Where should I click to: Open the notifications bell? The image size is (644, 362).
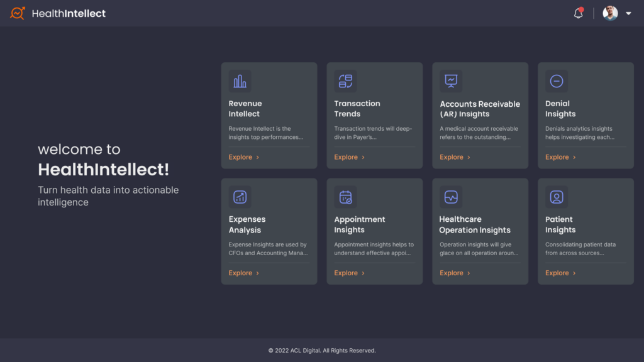[x=579, y=13]
